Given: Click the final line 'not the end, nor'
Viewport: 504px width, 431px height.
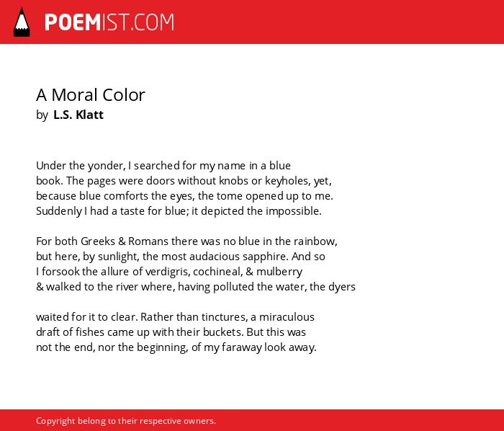Looking at the screenshot, I should [x=176, y=347].
